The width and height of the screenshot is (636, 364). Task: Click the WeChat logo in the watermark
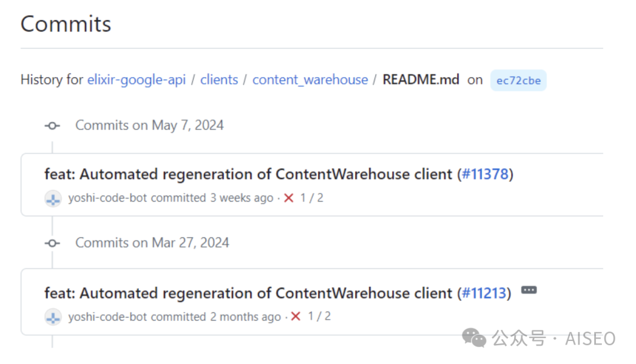point(474,338)
